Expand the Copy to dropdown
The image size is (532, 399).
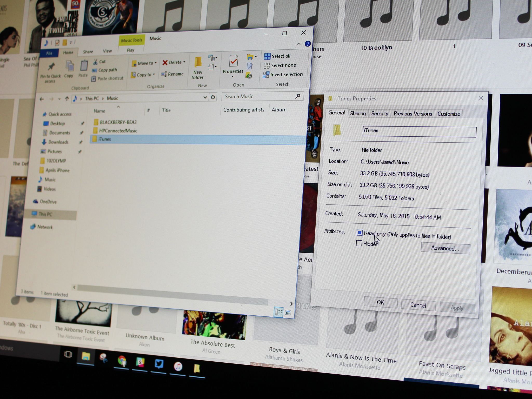154,75
